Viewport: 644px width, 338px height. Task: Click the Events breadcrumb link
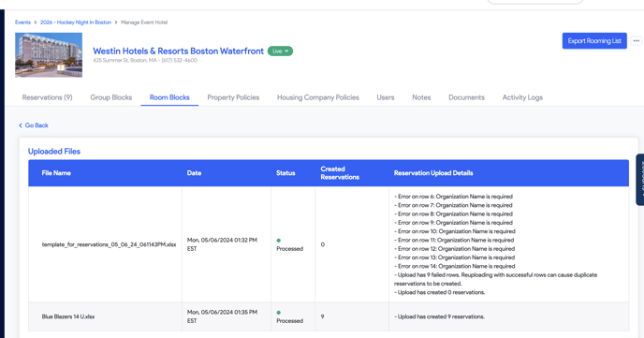coord(22,22)
